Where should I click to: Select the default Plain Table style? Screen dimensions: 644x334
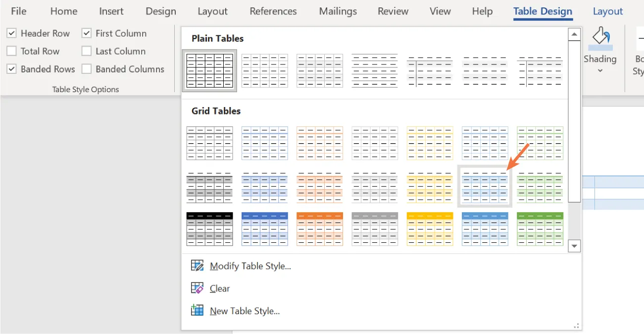click(x=209, y=70)
